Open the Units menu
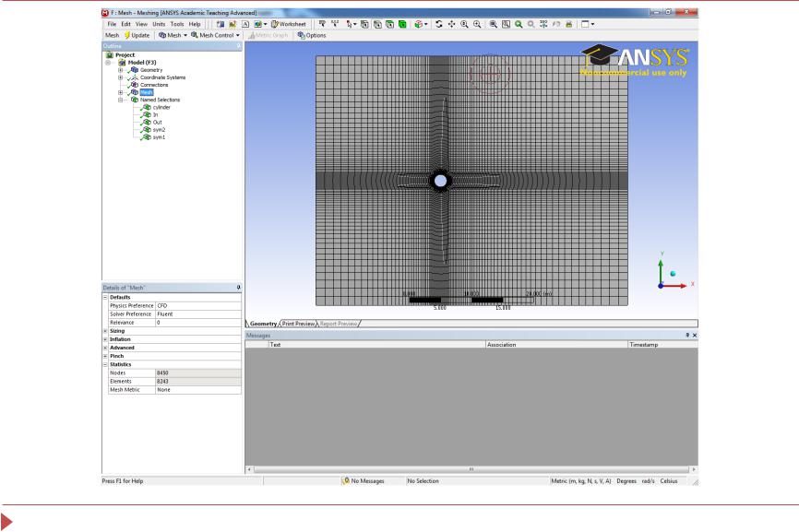Screen dimensions: 799x532 [x=159, y=24]
